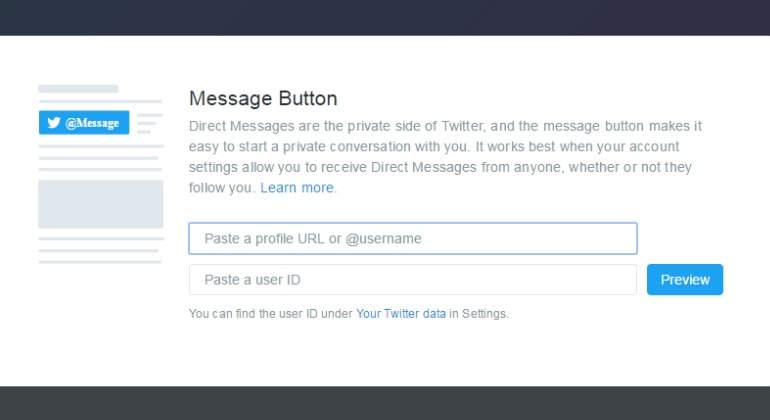
Task: Open the Your Twitter data link
Action: pyautogui.click(x=401, y=313)
